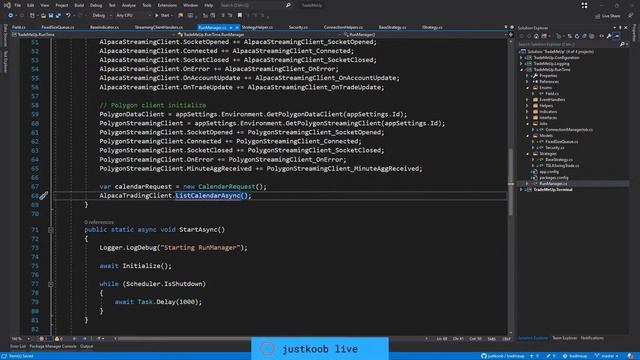Click the magnifier icon of title search
Image resolution: width=640 pixels, height=360 pixels.
coord(288,5)
